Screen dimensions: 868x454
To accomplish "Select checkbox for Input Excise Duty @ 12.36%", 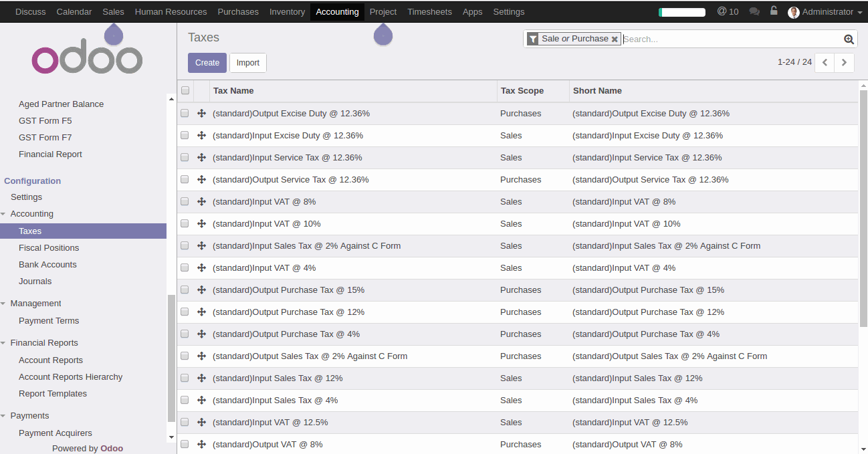I will [x=185, y=136].
